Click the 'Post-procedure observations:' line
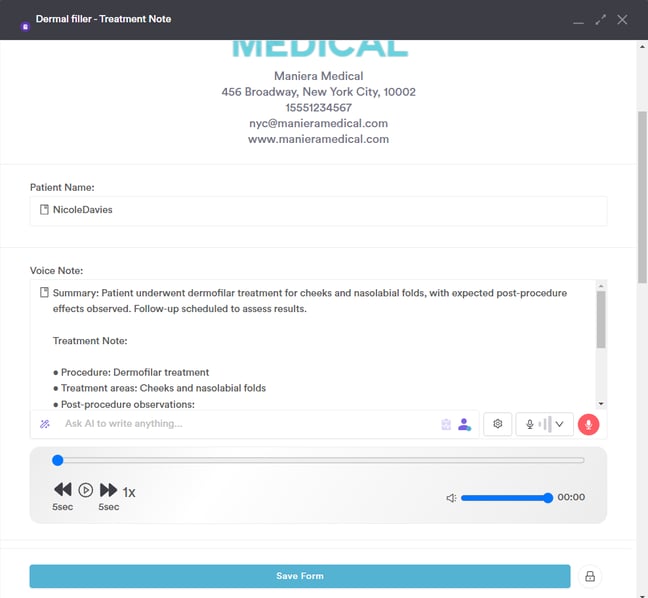 pyautogui.click(x=124, y=404)
